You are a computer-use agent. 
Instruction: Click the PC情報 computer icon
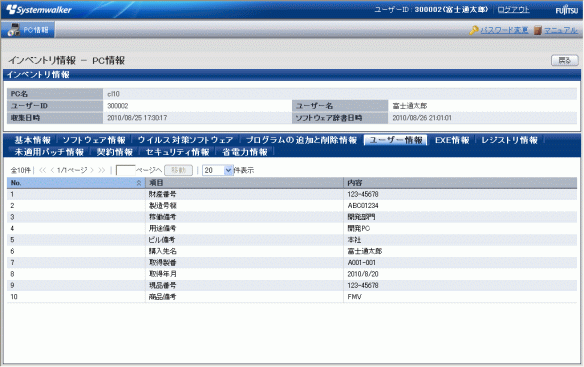click(13, 30)
